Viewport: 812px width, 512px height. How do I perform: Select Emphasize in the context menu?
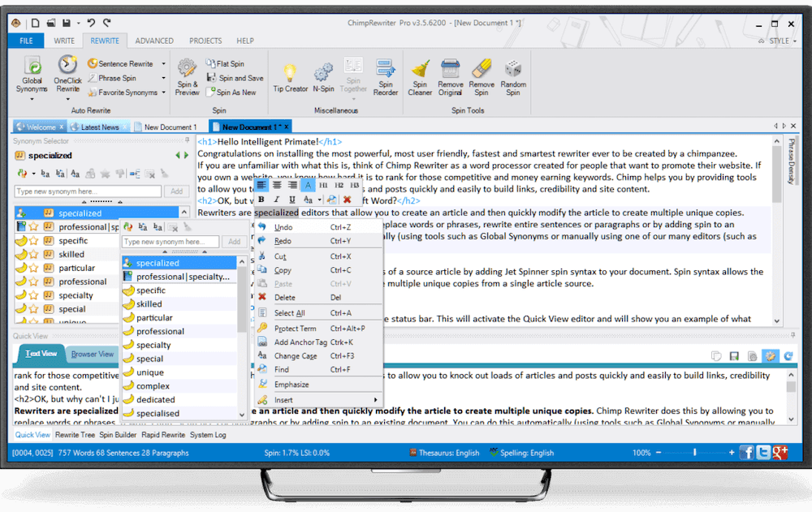pyautogui.click(x=292, y=385)
